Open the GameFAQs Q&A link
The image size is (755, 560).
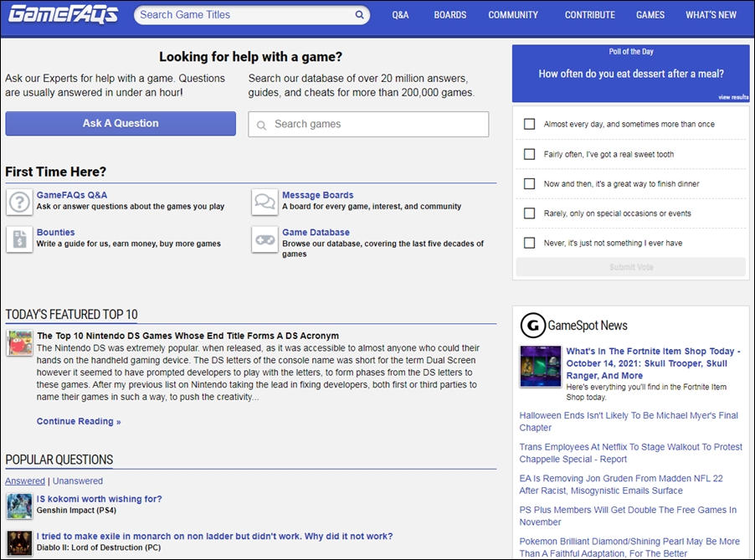(72, 195)
